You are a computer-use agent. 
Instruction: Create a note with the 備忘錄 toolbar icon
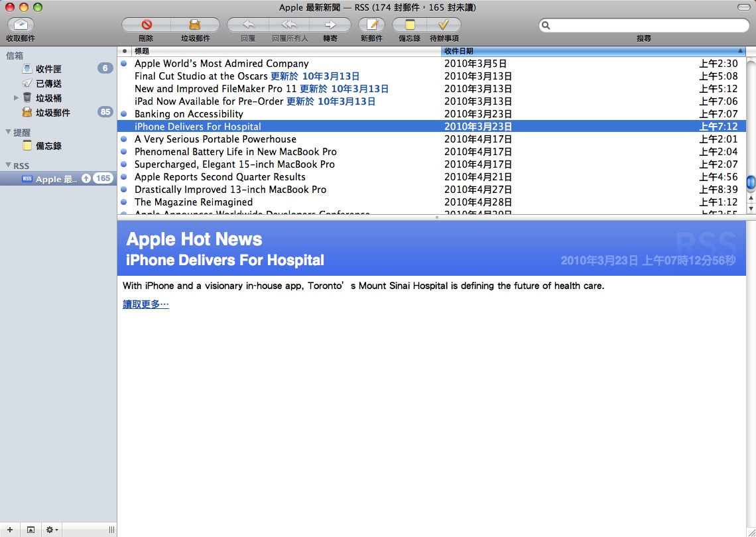click(410, 25)
